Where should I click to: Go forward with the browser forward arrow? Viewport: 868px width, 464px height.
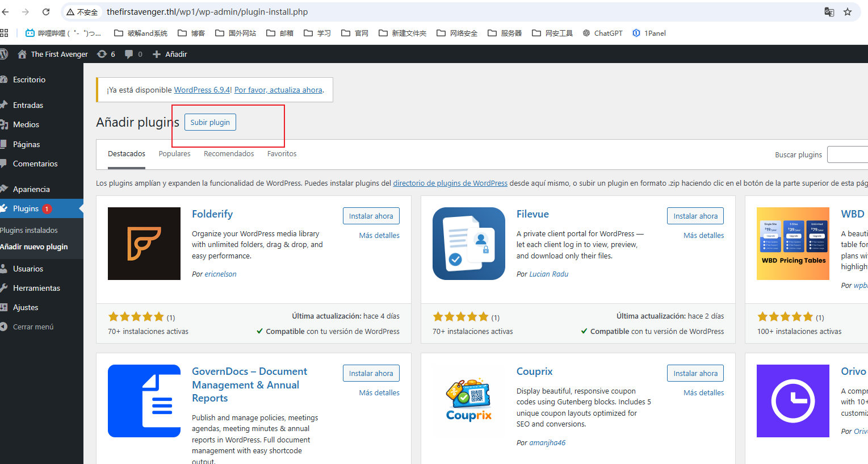click(x=26, y=12)
